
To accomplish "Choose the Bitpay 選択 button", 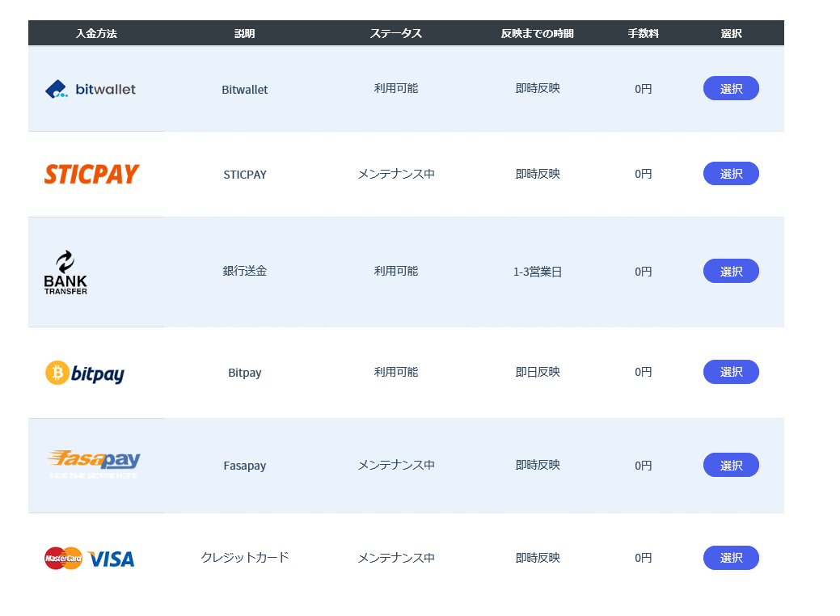I will pyautogui.click(x=731, y=372).
